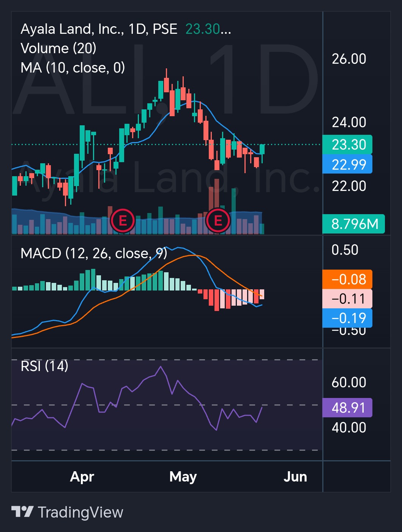Click the 40.00 RSI axis label
Screen dimensions: 402x532
click(349, 428)
